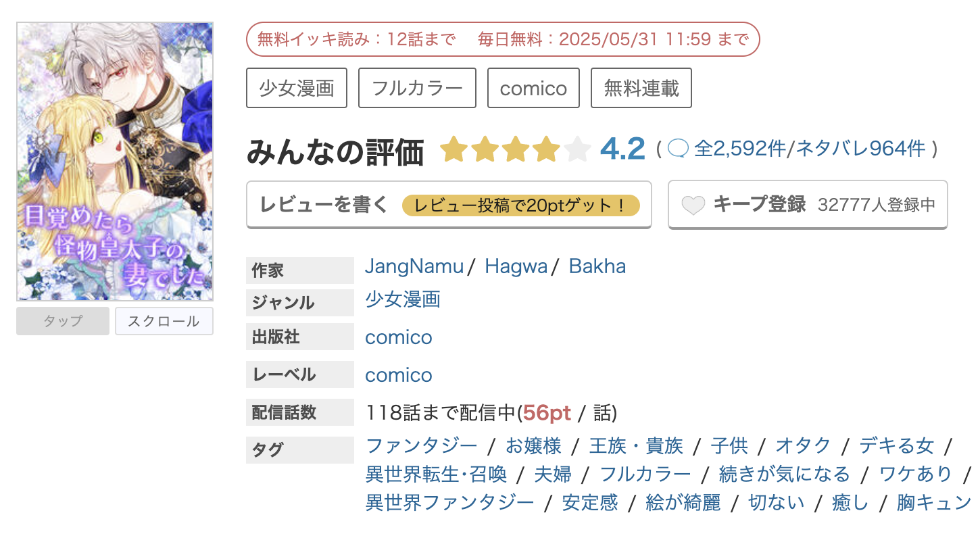Click the manga cover thumbnail
This screenshot has width=980, height=538.
click(x=114, y=161)
